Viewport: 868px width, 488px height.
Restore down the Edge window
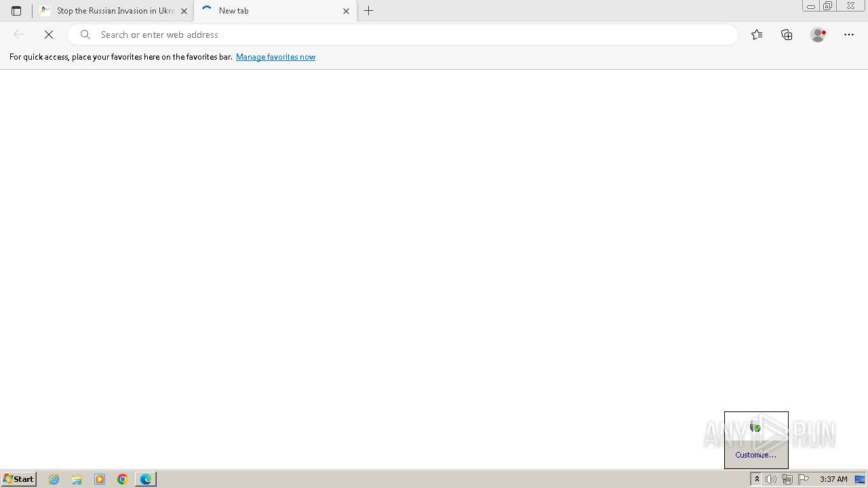(828, 6)
